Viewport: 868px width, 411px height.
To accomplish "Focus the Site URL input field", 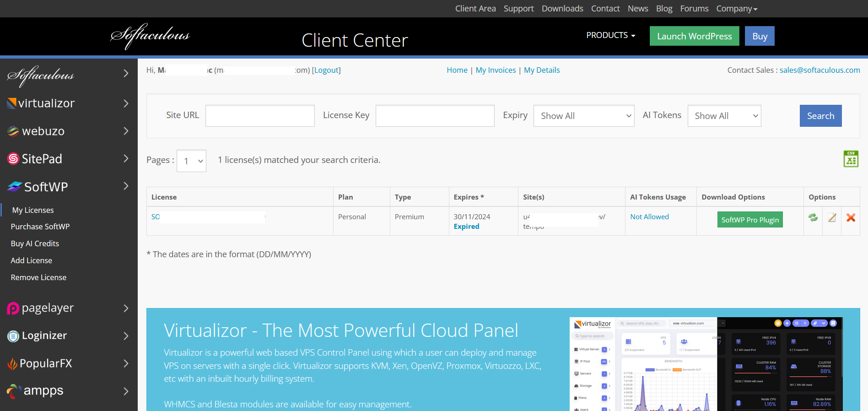I will coord(260,116).
